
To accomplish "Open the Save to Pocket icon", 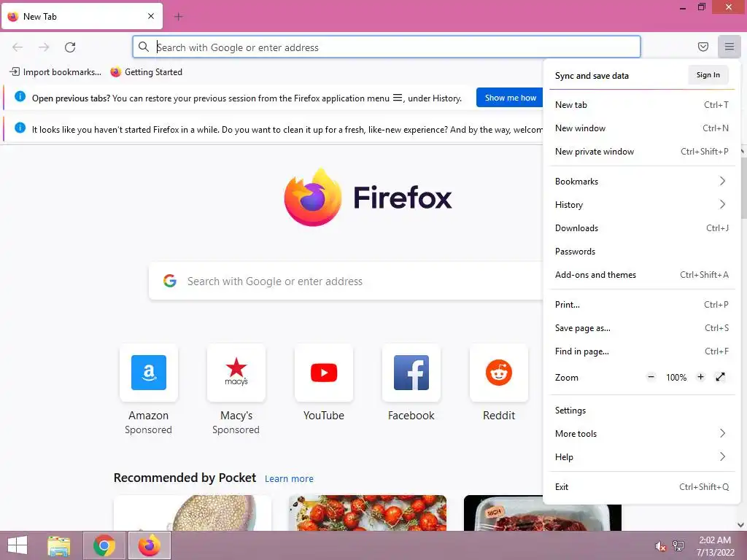I will [x=703, y=47].
